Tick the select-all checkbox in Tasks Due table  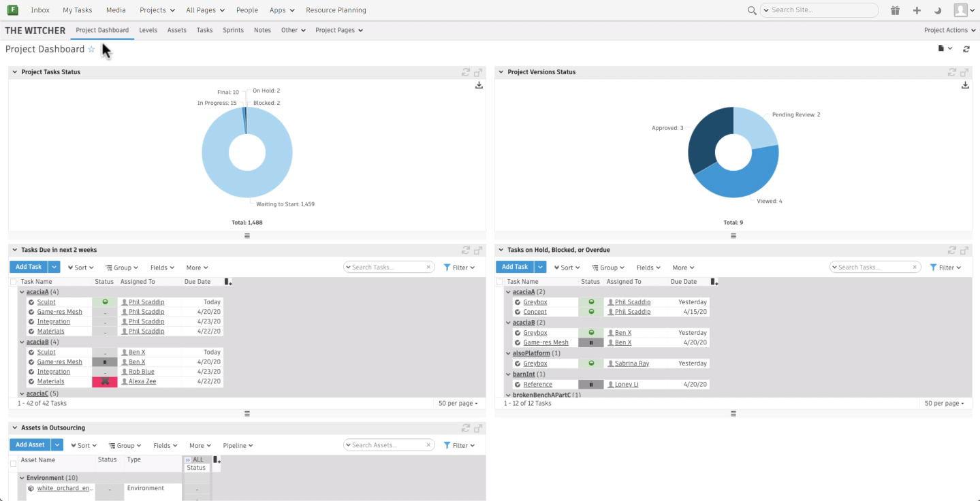coord(13,282)
